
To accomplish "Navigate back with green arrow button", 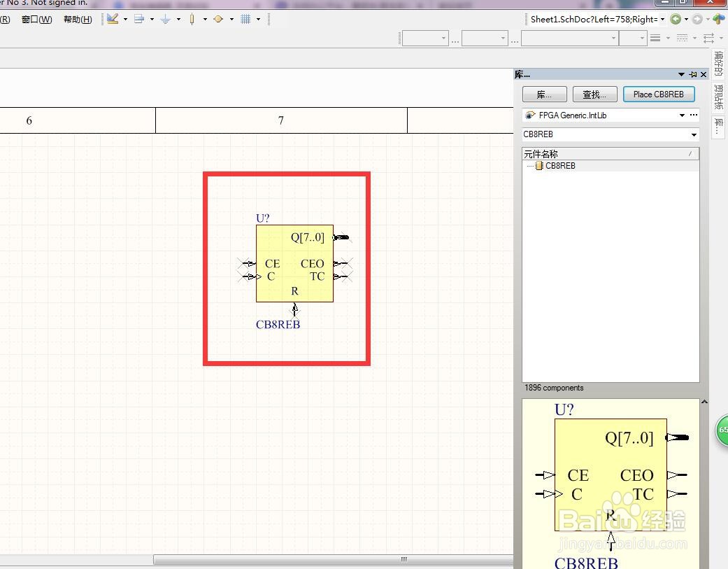I will (x=676, y=19).
